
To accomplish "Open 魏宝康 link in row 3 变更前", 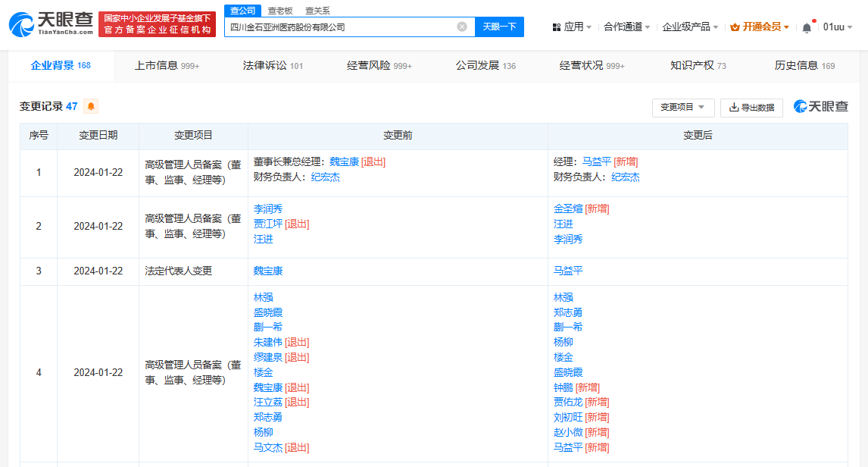I will (268, 271).
